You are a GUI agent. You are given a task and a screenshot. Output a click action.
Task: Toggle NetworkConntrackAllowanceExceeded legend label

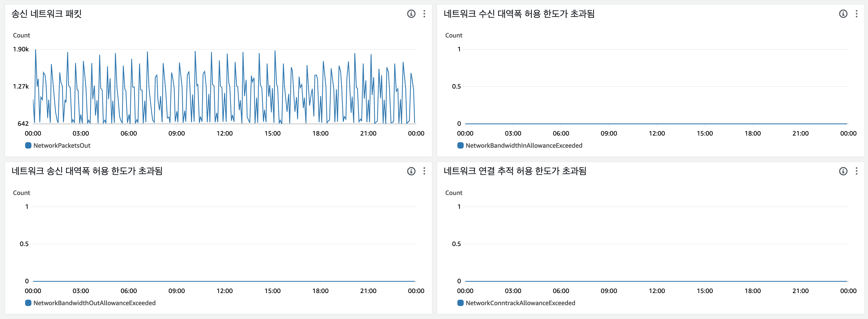pos(520,303)
